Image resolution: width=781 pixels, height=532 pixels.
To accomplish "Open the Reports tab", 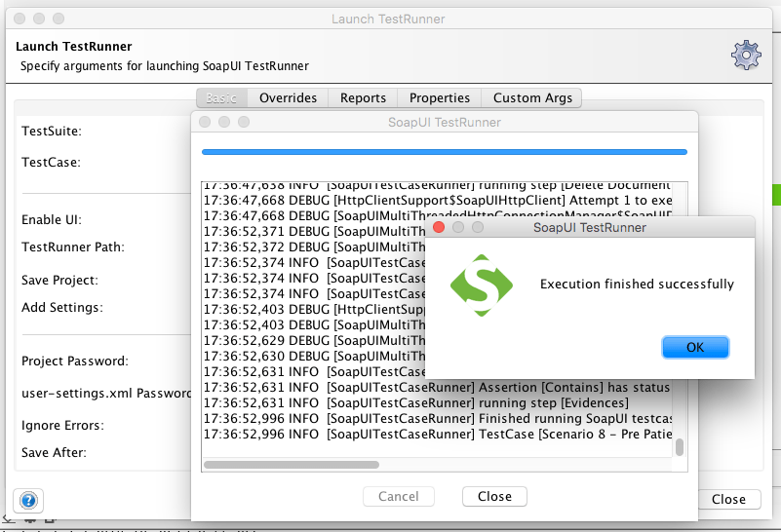I will pyautogui.click(x=363, y=98).
